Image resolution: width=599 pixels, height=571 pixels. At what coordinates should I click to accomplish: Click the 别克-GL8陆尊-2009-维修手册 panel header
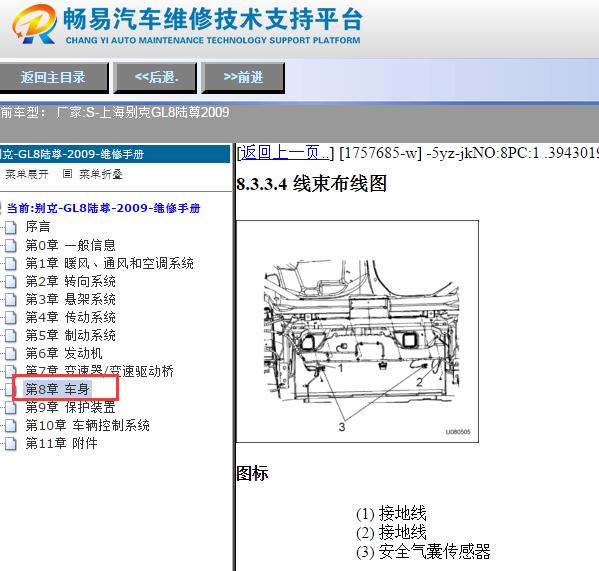(115, 154)
